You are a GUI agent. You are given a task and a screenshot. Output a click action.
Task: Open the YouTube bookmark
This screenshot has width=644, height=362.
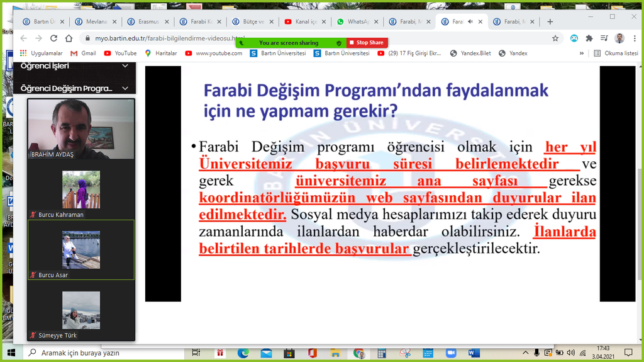(120, 53)
